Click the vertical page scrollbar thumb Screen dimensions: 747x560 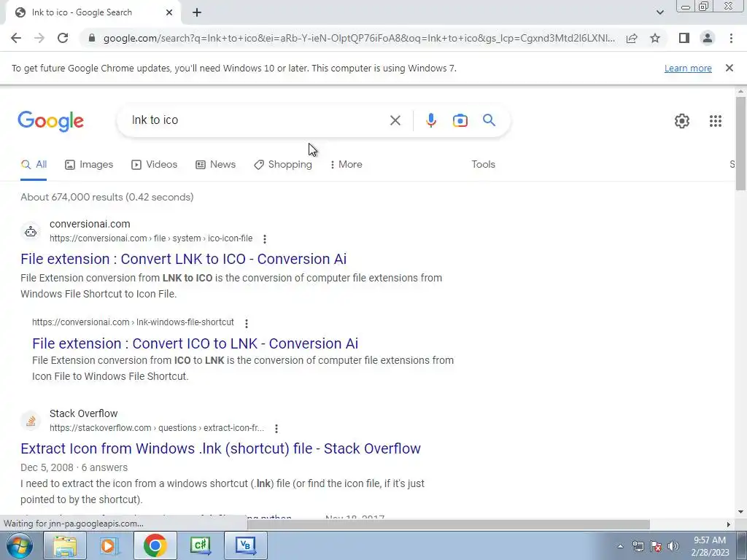click(x=740, y=144)
